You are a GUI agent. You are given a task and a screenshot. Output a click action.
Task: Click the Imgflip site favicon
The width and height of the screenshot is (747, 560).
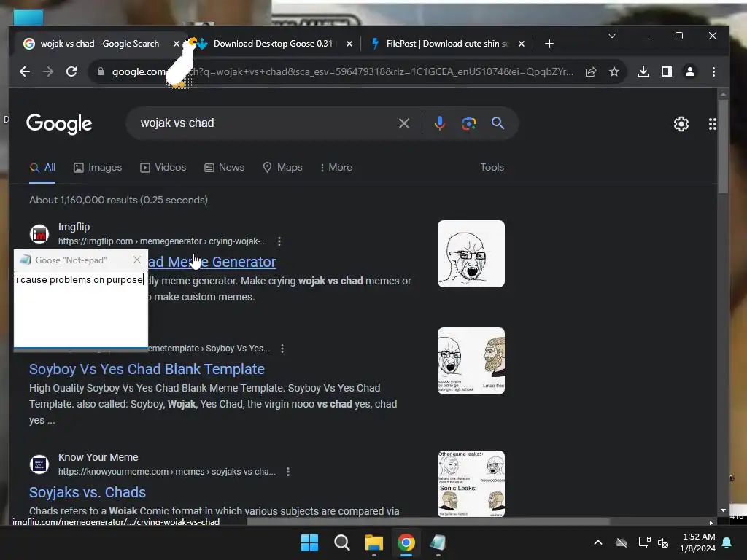(39, 234)
